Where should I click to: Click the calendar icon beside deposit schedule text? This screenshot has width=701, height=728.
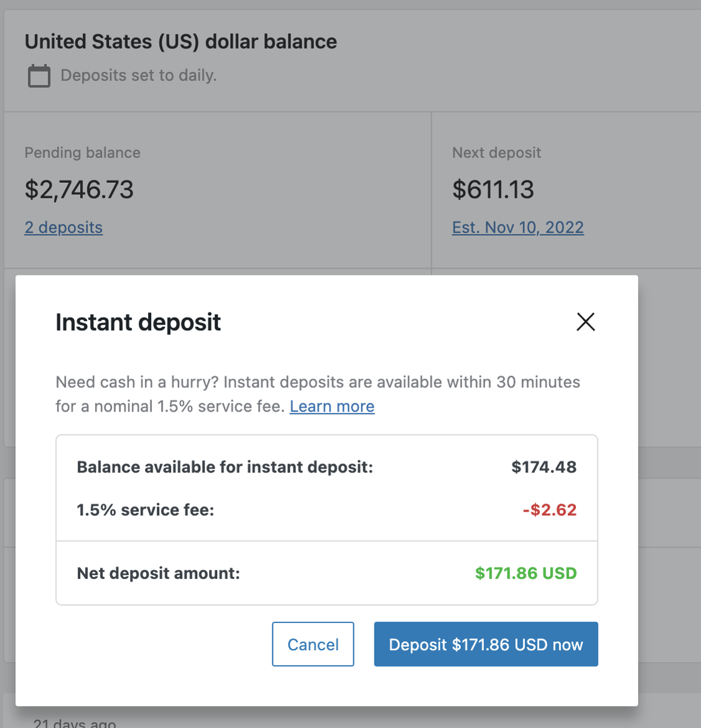[39, 75]
